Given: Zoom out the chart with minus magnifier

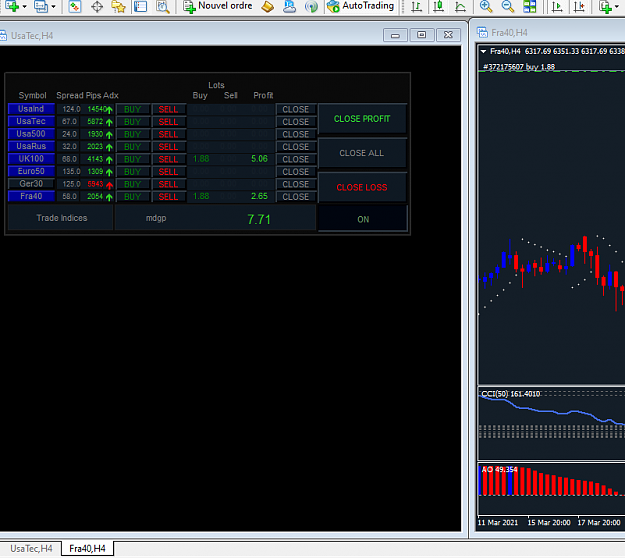Looking at the screenshot, I should [507, 6].
